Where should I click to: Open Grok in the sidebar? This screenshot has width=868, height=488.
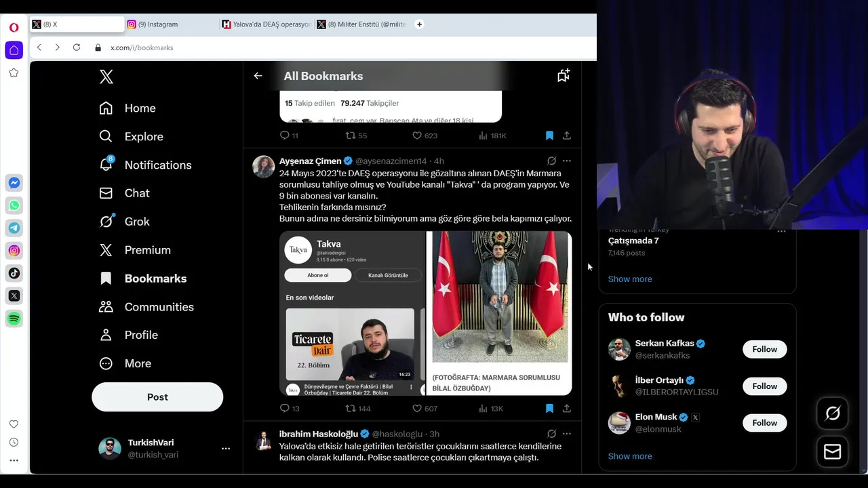click(124, 222)
